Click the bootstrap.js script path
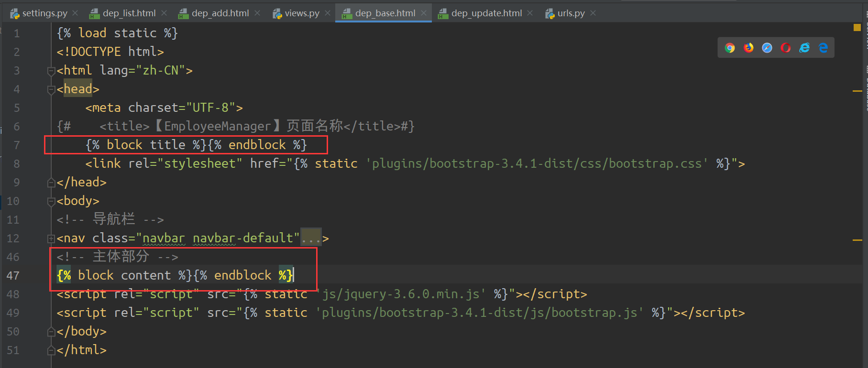868x368 pixels. (480, 313)
